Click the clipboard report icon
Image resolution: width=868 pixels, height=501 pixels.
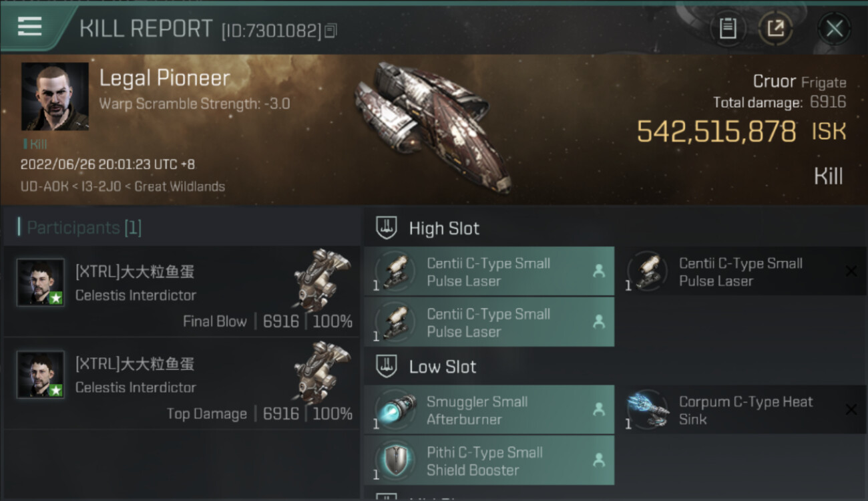(x=728, y=29)
